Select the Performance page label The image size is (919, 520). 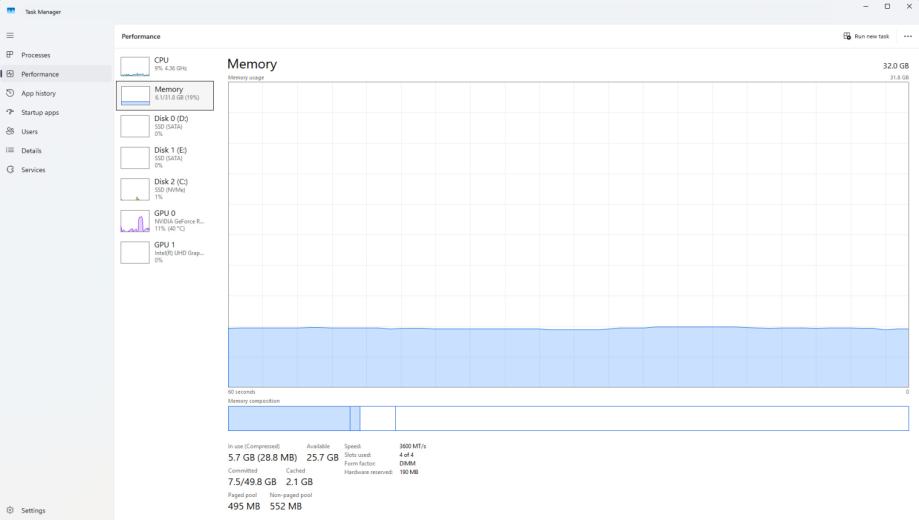click(40, 74)
